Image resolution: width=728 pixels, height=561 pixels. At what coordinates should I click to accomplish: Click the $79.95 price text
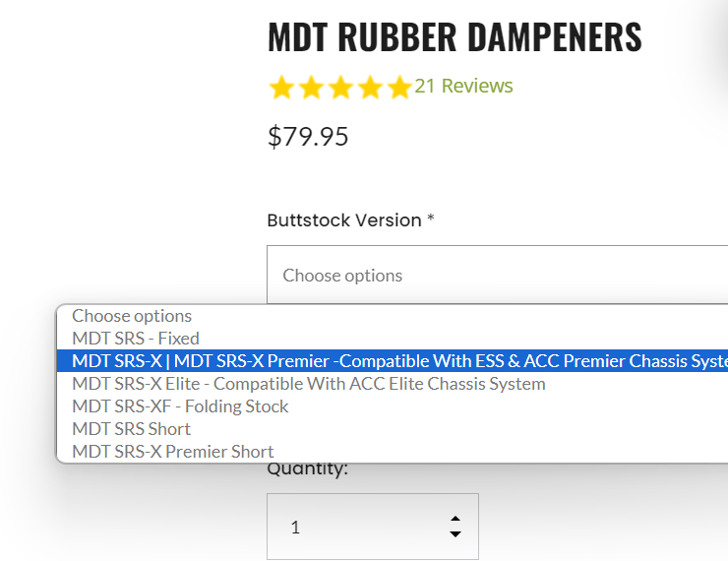[308, 137]
